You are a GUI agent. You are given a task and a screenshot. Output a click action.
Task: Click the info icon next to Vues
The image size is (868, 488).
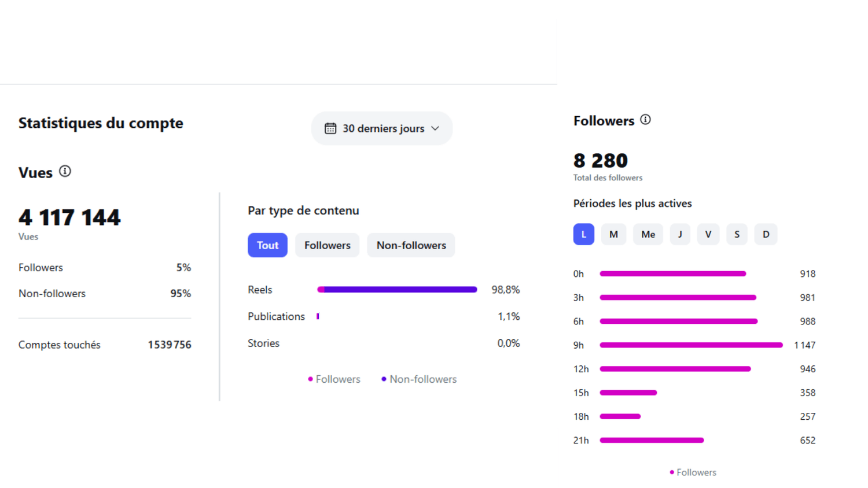click(65, 171)
